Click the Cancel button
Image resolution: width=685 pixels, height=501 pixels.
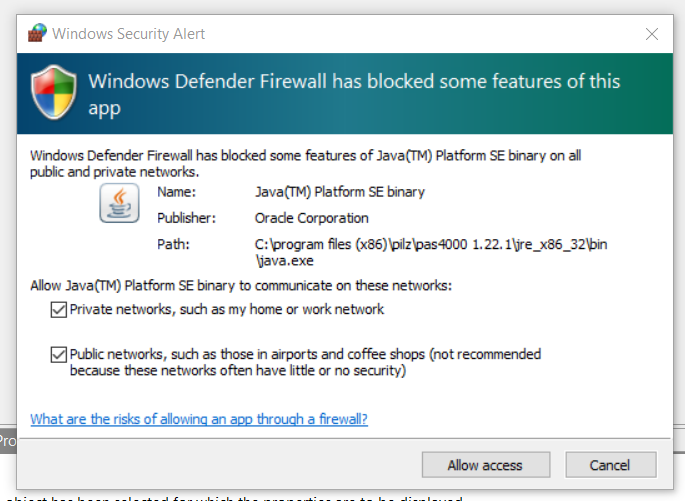pyautogui.click(x=610, y=465)
